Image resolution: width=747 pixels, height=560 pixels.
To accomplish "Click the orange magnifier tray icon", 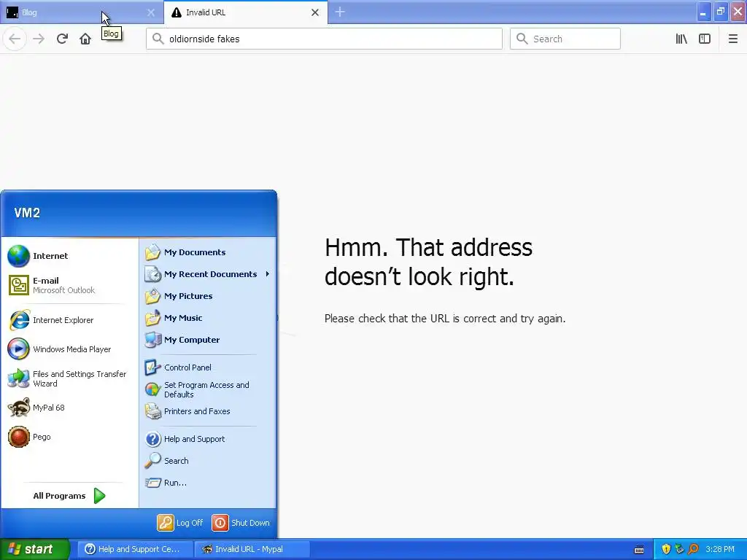I will pyautogui.click(x=693, y=549).
